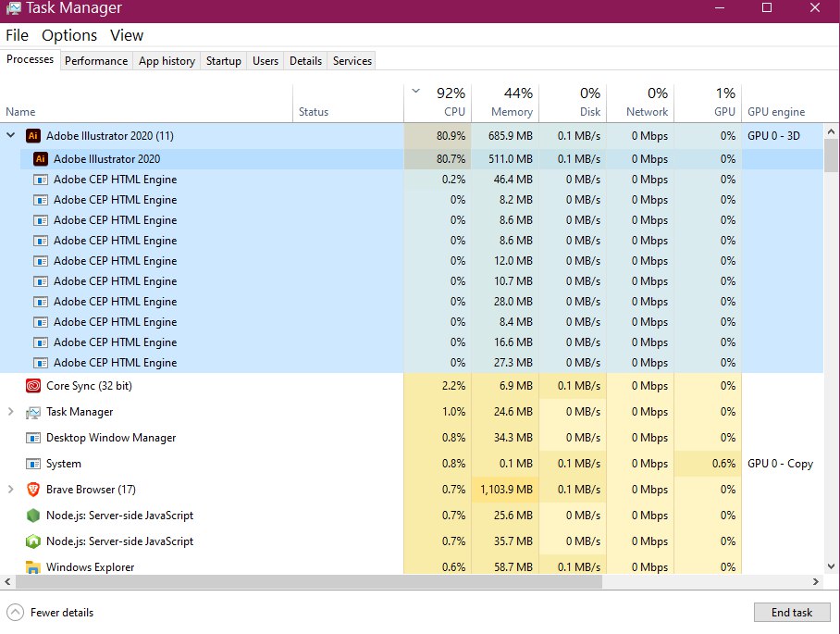Viewport: 840px width, 634px height.
Task: Sort by the GPU engine column header
Action: [783, 103]
